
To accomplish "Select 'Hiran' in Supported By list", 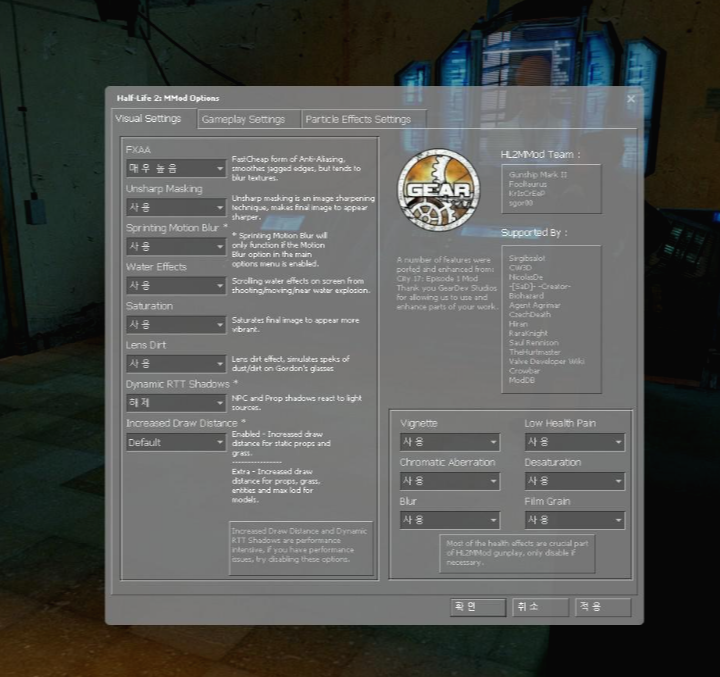I will (x=518, y=324).
